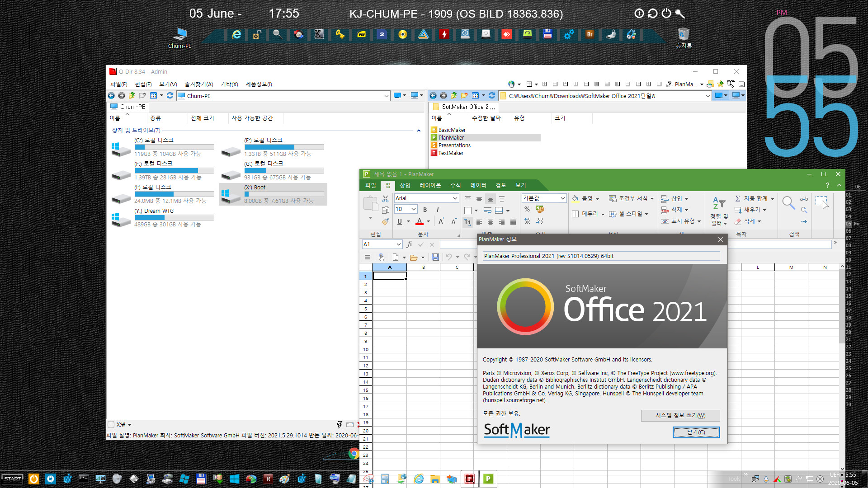This screenshot has height=488, width=868.
Task: Open the A1 name box dropdown
Action: tap(398, 244)
